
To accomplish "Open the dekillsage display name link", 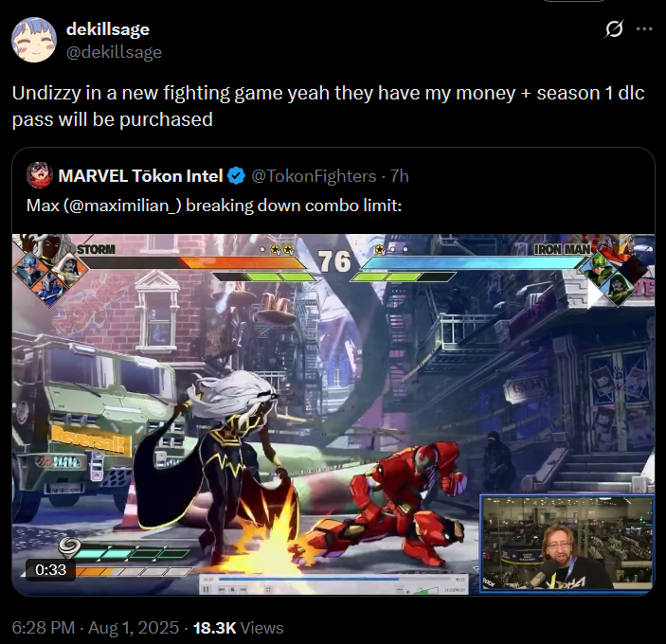I will (x=108, y=29).
